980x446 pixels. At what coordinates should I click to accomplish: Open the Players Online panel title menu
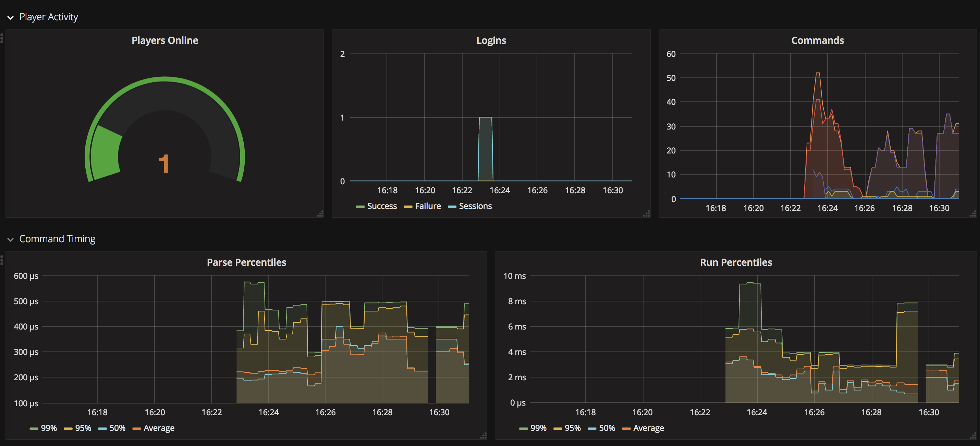165,40
